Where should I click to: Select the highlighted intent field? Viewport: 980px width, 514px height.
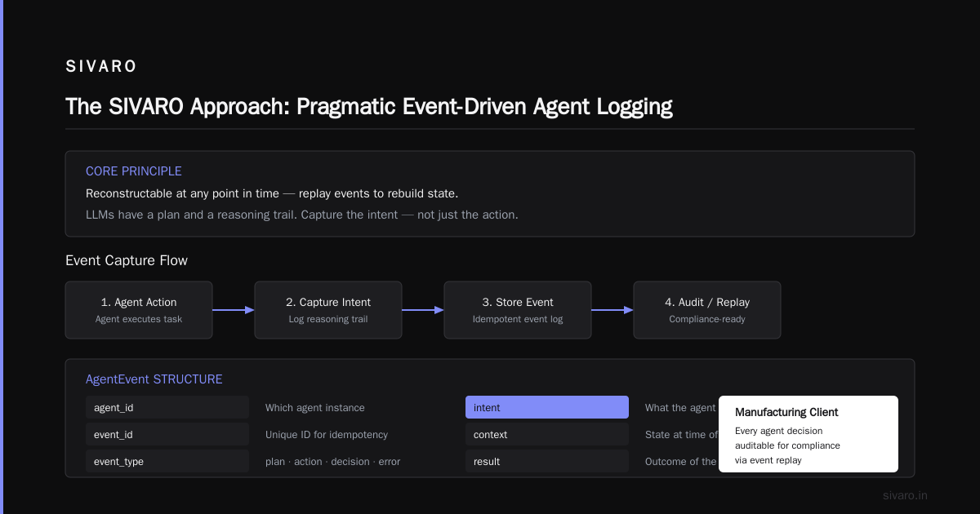547,407
